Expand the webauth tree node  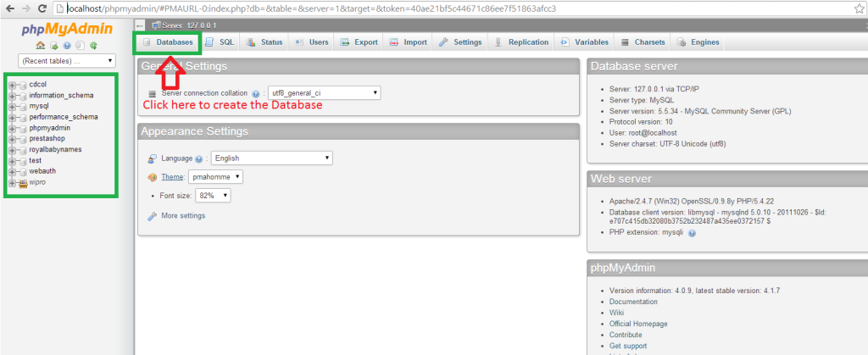(x=12, y=171)
